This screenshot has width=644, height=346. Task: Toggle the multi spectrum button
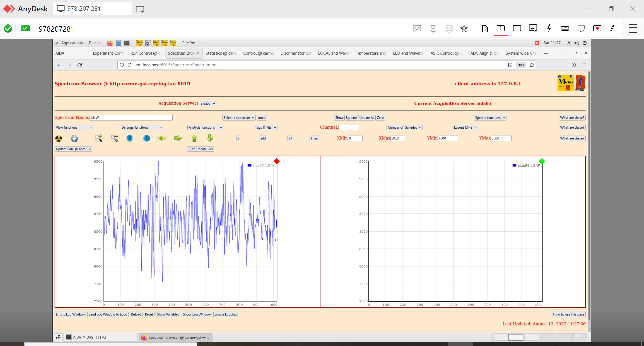[262, 118]
